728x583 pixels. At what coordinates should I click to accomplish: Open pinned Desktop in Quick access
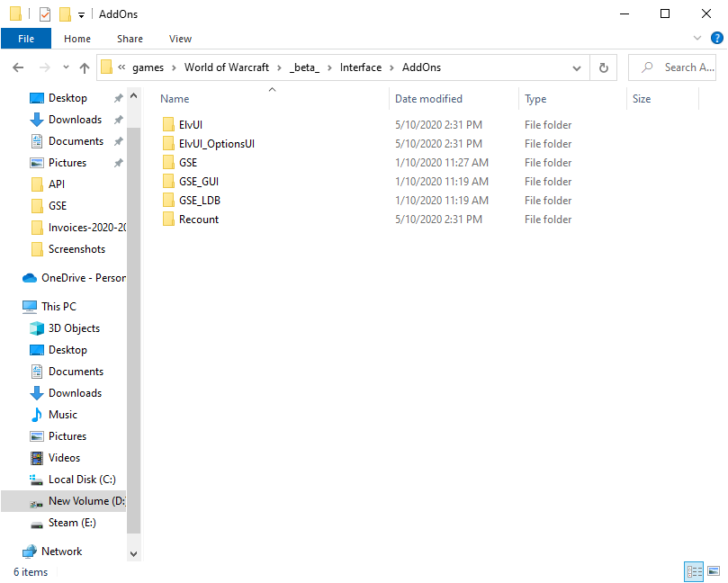[67, 98]
